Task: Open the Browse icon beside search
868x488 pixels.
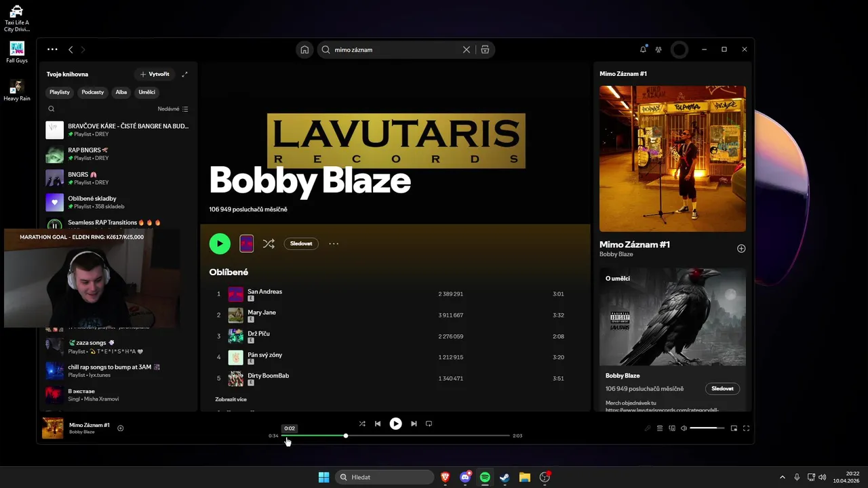Action: [x=485, y=49]
